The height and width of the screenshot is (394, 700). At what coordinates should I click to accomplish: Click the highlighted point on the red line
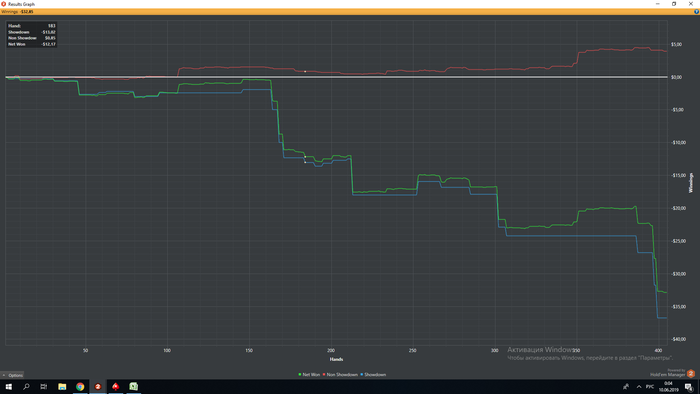[305, 71]
